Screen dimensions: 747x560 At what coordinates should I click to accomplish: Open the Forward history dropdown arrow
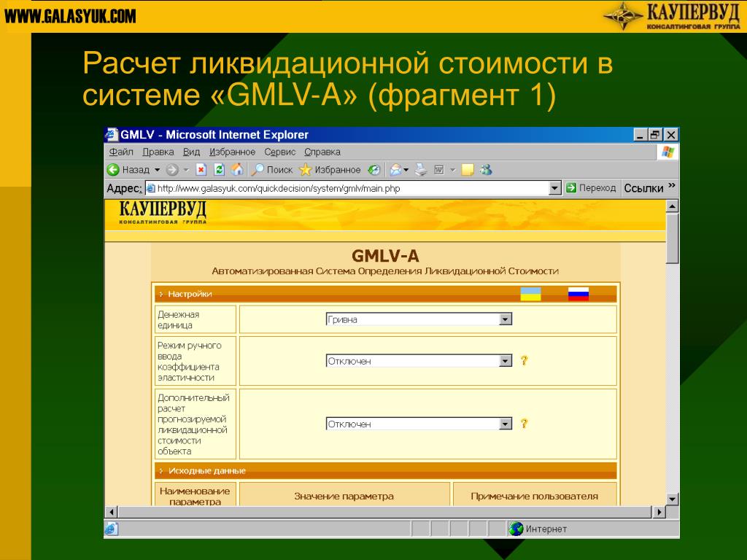(x=186, y=169)
